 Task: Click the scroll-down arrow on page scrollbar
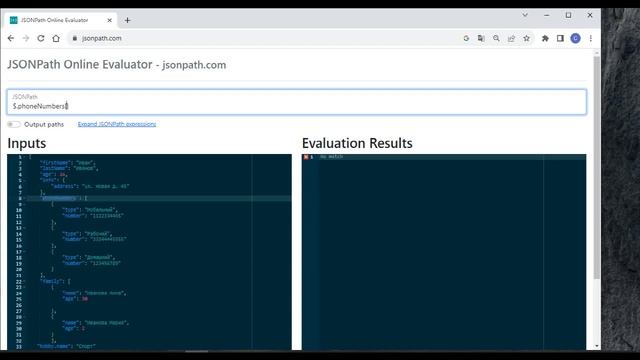597,346
